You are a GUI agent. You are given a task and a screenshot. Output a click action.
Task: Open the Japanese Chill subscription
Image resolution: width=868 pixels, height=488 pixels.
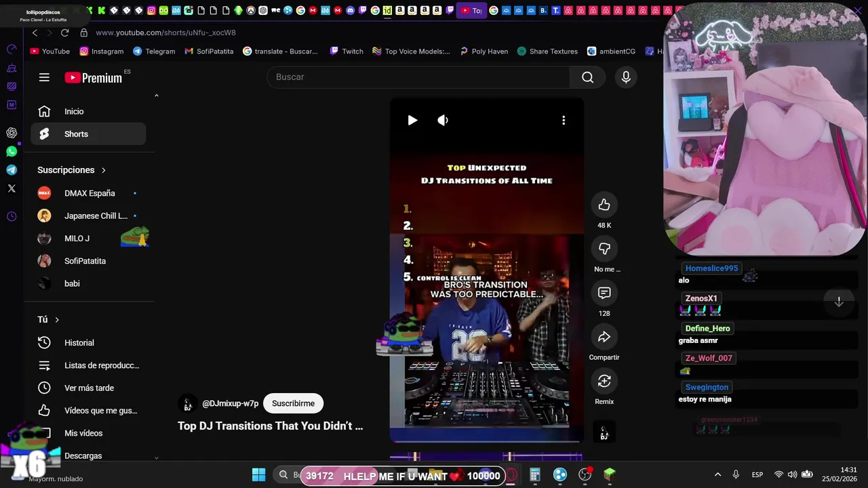(88, 216)
